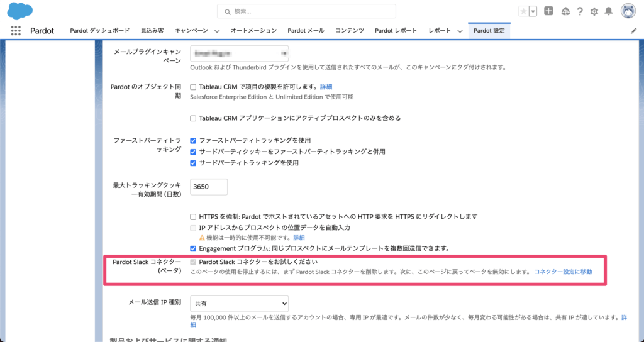Uncheck サードパーティトラッキングを使用 checkbox
Screen dimensions: 644x342
point(193,163)
